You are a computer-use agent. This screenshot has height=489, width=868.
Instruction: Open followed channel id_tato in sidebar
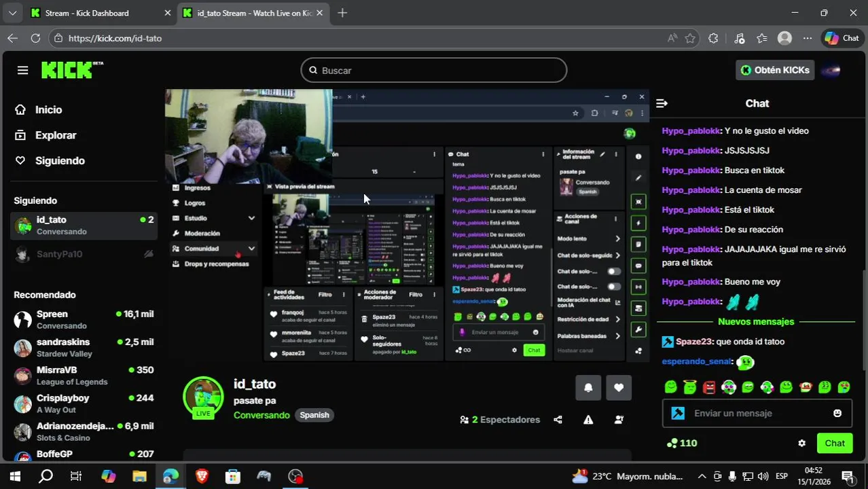pos(84,225)
